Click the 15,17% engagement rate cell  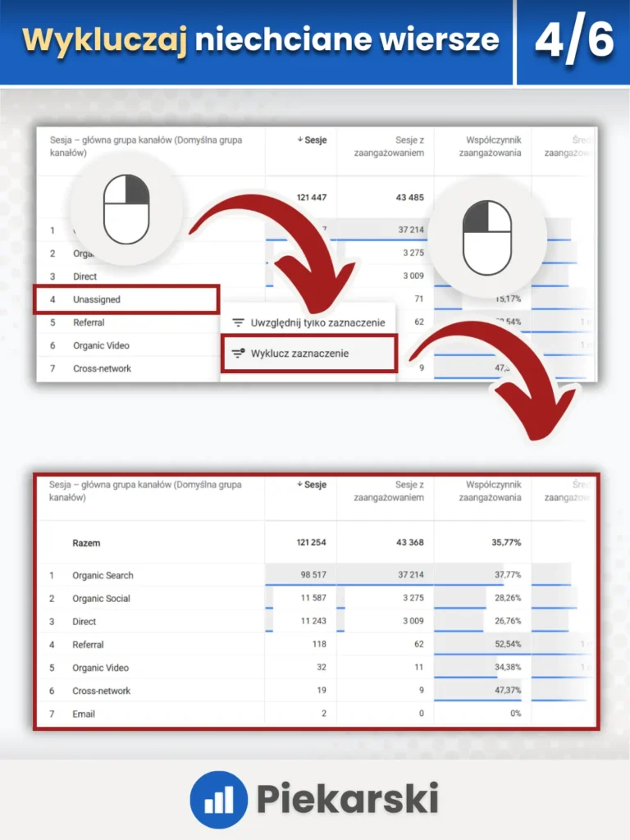(508, 299)
